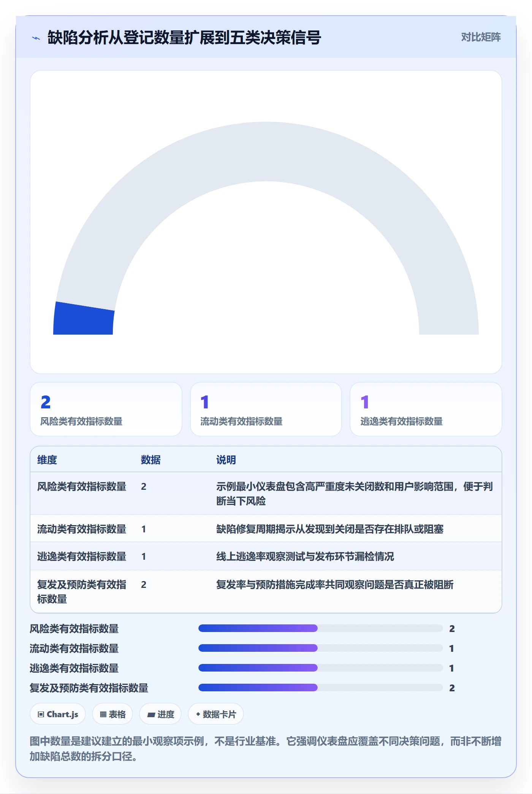Click the footer note starting with 图中数量是建议建立
The width and height of the screenshot is (532, 794).
tap(266, 748)
